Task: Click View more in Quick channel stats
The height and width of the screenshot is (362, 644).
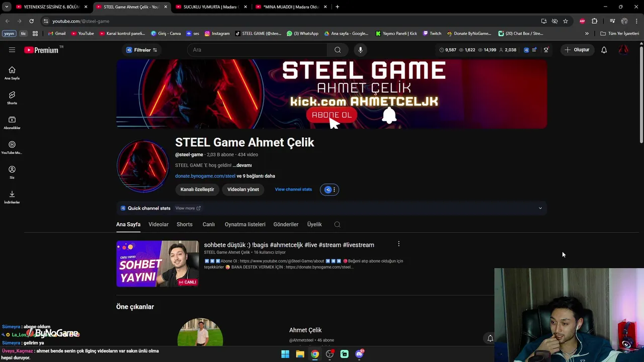Action: pos(188,208)
